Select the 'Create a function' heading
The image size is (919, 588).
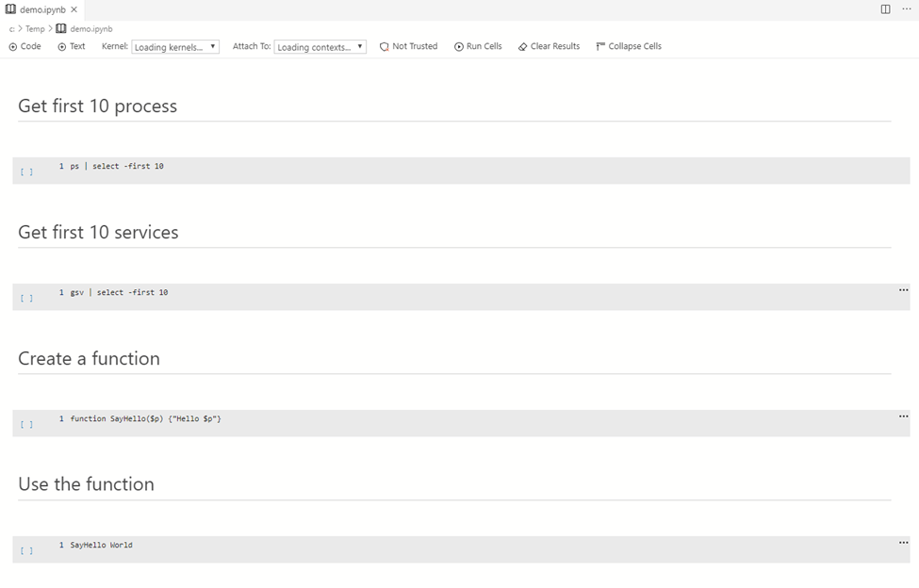[x=90, y=358]
